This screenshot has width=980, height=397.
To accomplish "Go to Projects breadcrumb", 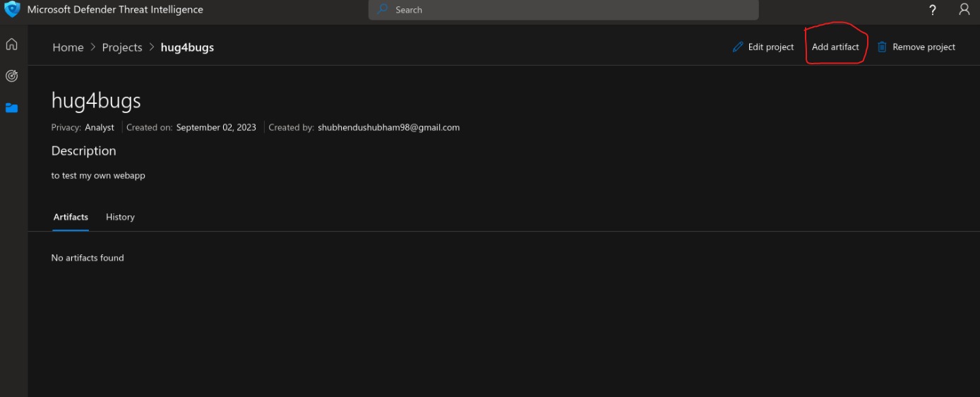I will click(x=122, y=47).
